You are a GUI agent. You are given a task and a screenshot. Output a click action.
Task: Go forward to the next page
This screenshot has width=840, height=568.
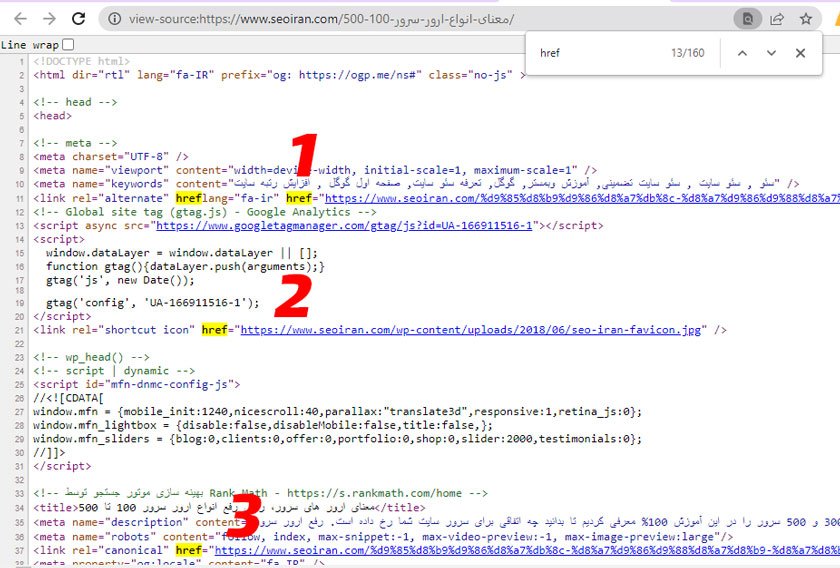click(49, 19)
